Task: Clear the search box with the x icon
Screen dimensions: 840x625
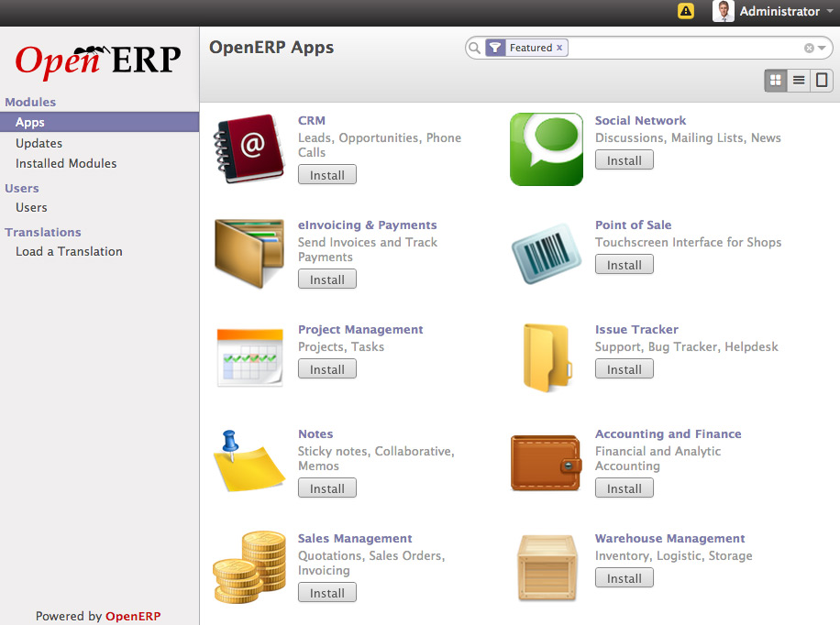Action: [809, 49]
